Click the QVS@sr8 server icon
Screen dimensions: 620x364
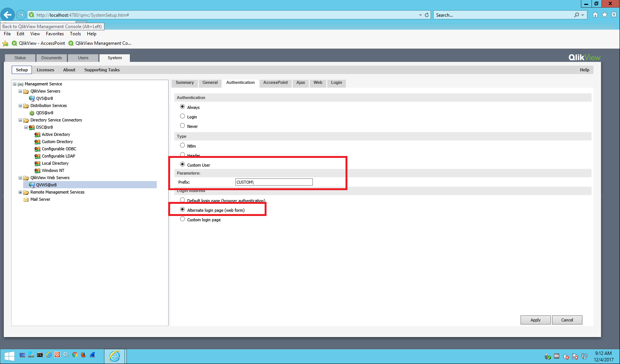(32, 98)
